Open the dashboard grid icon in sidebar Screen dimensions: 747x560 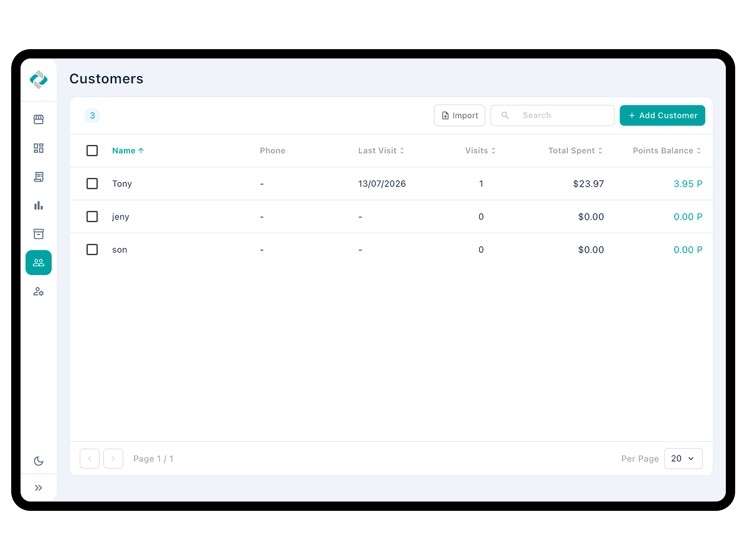tap(39, 148)
